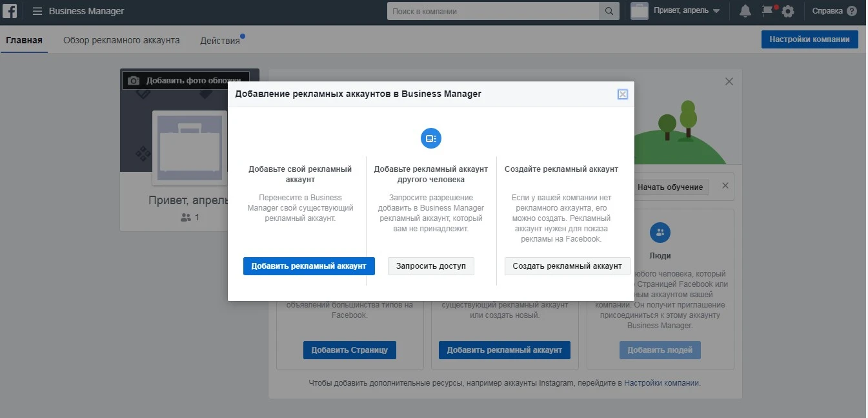Click the Люди people icon
The width and height of the screenshot is (868, 418).
(660, 233)
